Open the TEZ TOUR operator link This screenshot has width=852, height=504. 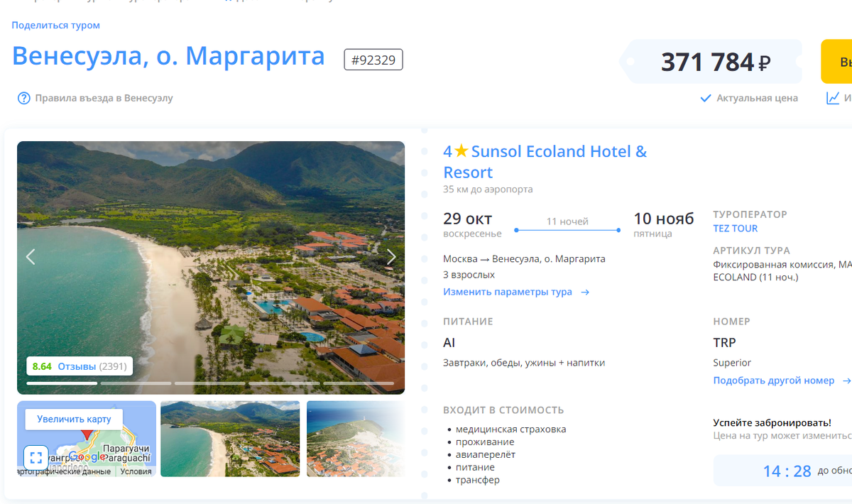click(736, 228)
